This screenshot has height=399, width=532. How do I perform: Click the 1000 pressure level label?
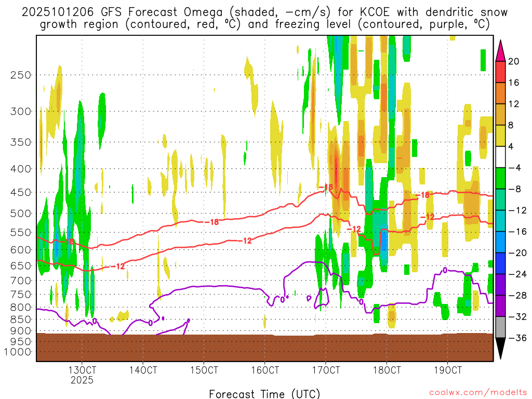[x=18, y=352]
